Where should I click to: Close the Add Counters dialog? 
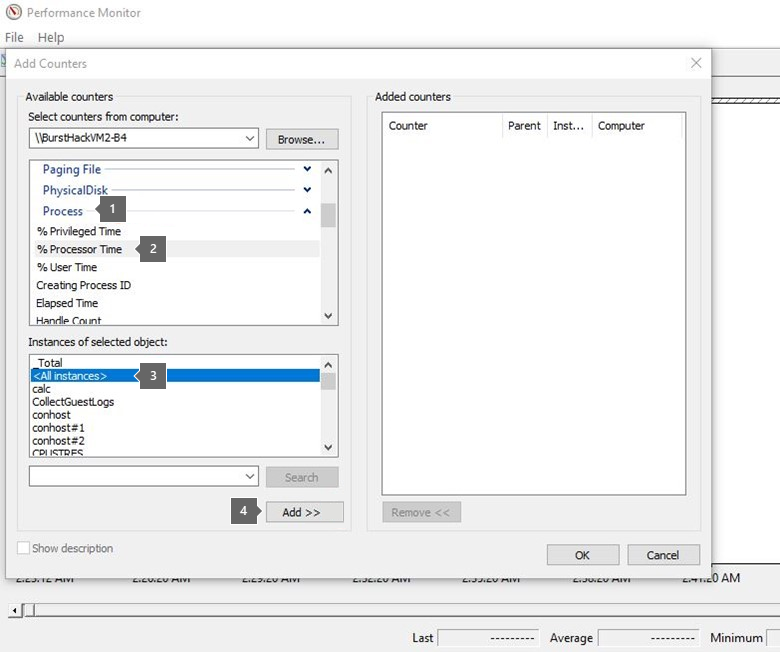696,63
